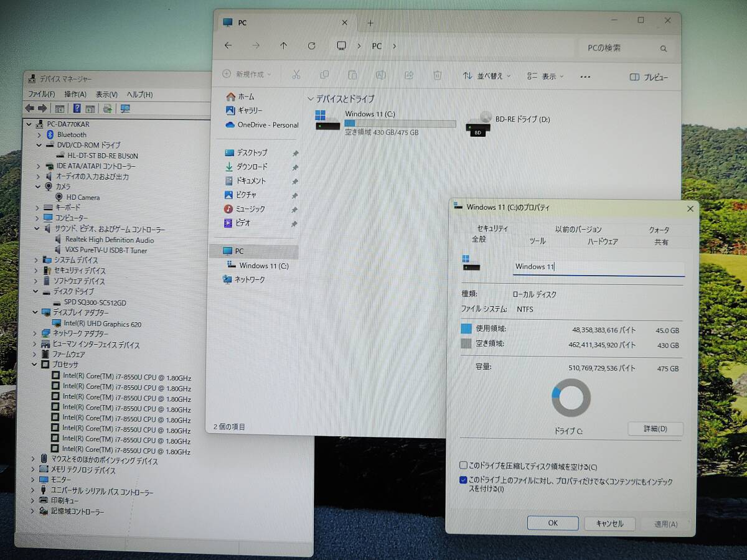Open Home in Explorer sidebar
Image resolution: width=747 pixels, height=560 pixels.
pyautogui.click(x=240, y=96)
